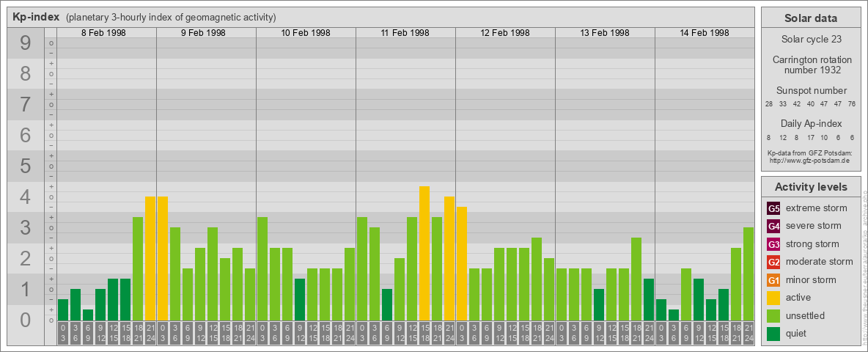
Task: Click the 13 Feb 1998 date header
Action: pyautogui.click(x=605, y=33)
